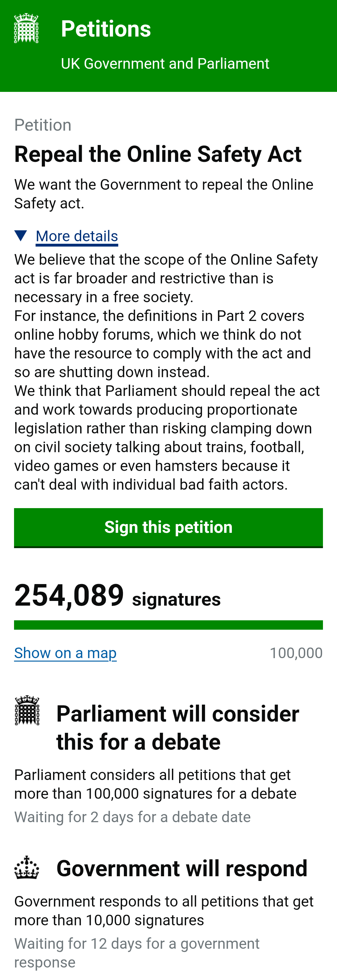Click the crown icon beside Government will respond
Screen dimensions: 337x980
pyautogui.click(x=27, y=867)
